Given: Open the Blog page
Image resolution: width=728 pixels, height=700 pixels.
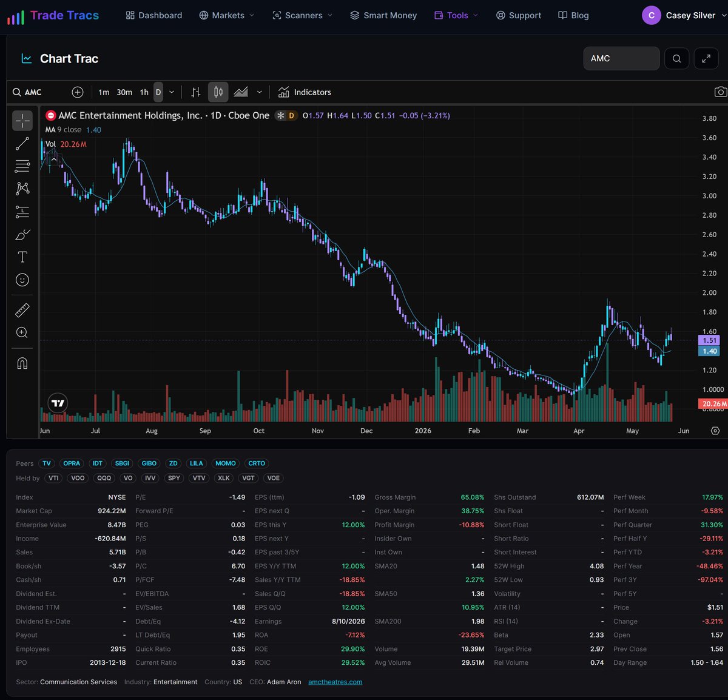Looking at the screenshot, I should click(x=573, y=15).
